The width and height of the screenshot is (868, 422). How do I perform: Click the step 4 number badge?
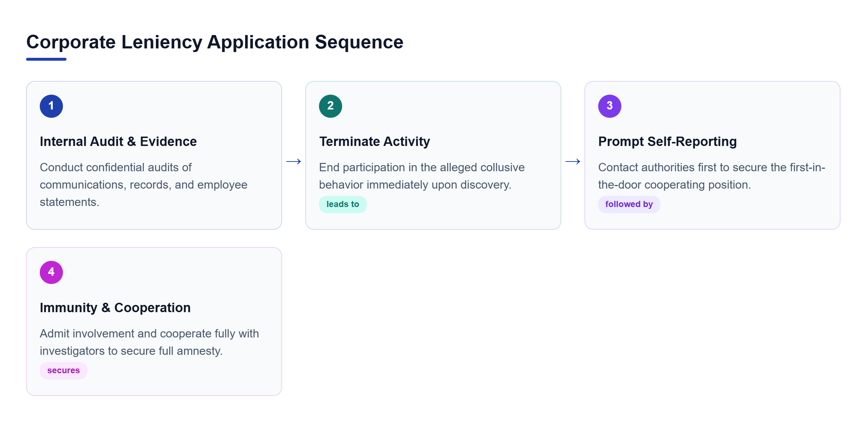51,272
